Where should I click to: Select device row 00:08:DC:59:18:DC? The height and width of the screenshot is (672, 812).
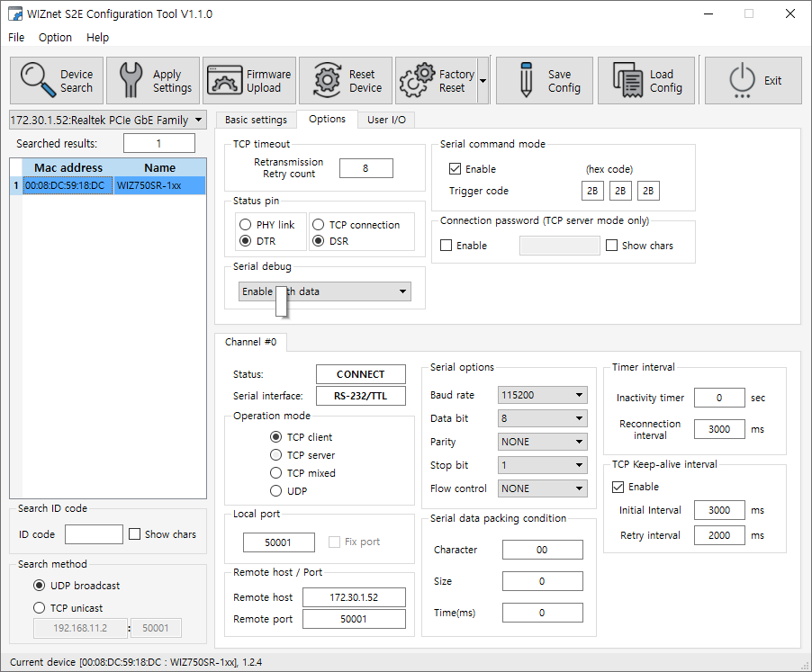[108, 185]
